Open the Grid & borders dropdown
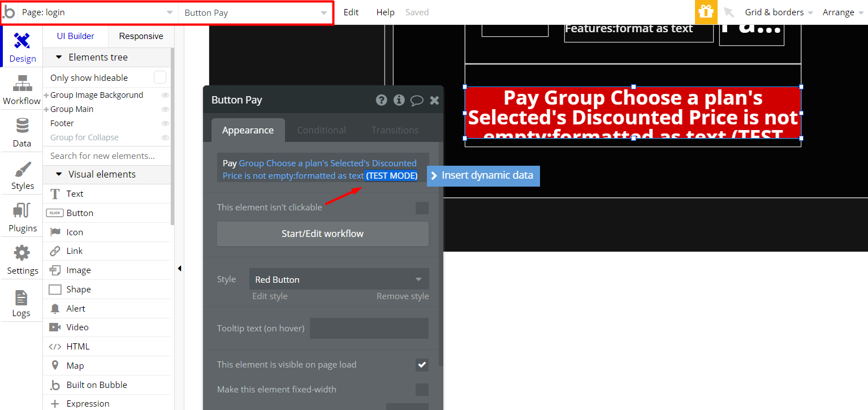Image resolution: width=868 pixels, height=410 pixels. coord(779,12)
